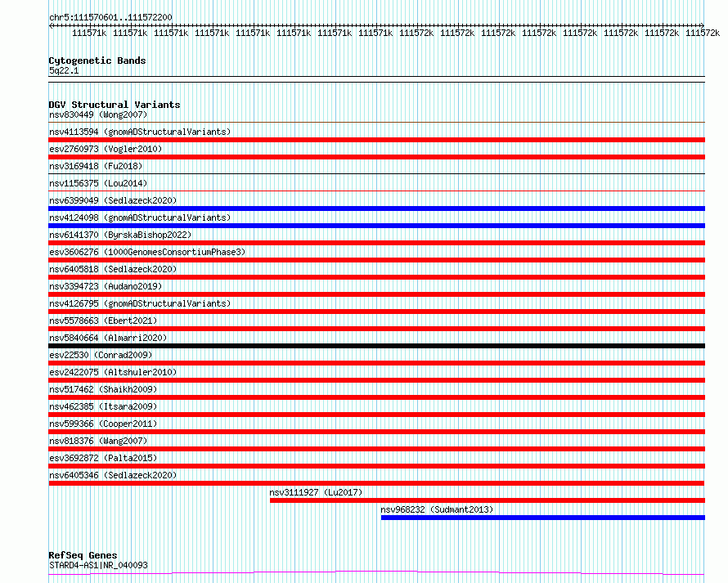The image size is (728, 583).
Task: Click the red bar under nsv3111927 (Lu2017)
Action: pos(488,500)
